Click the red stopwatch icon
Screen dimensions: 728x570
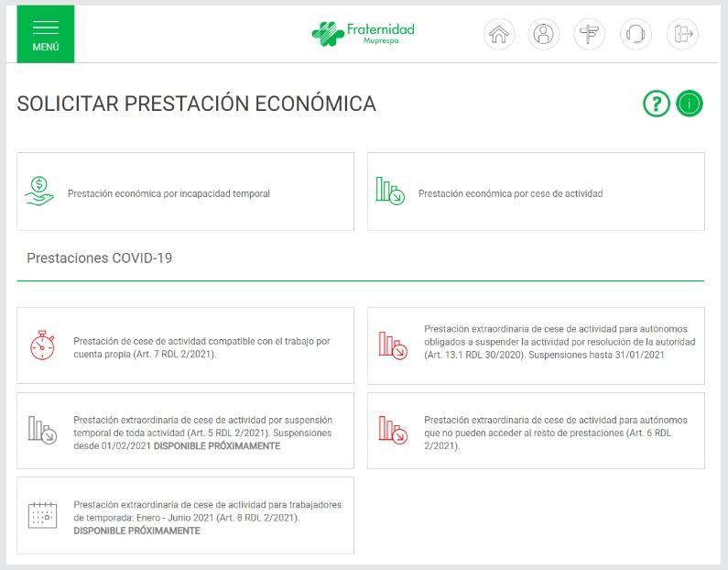(42, 345)
